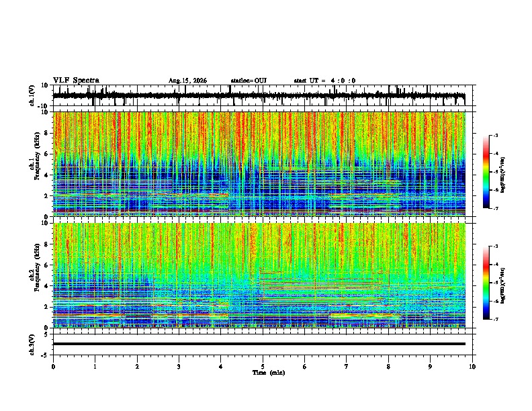This screenshot has width=532, height=411.
Task: Click the "5" tick on ch.3(V) axis
Action: [x=46, y=334]
